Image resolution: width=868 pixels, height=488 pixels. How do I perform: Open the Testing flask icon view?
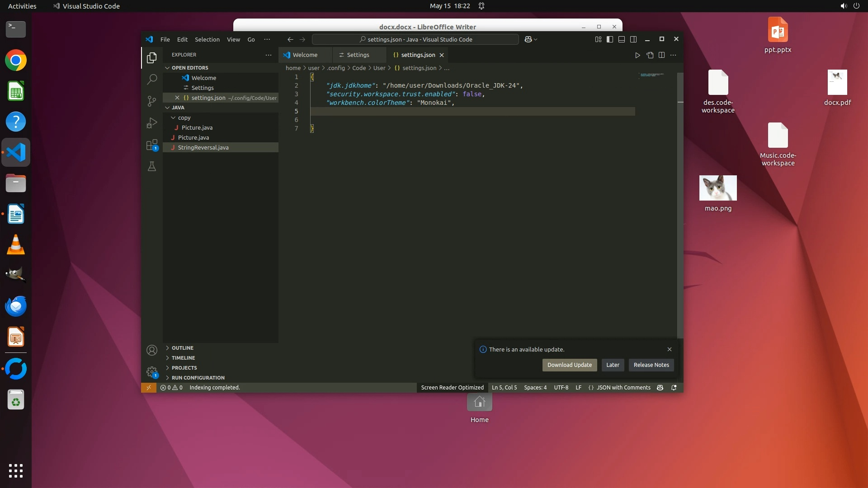(152, 167)
